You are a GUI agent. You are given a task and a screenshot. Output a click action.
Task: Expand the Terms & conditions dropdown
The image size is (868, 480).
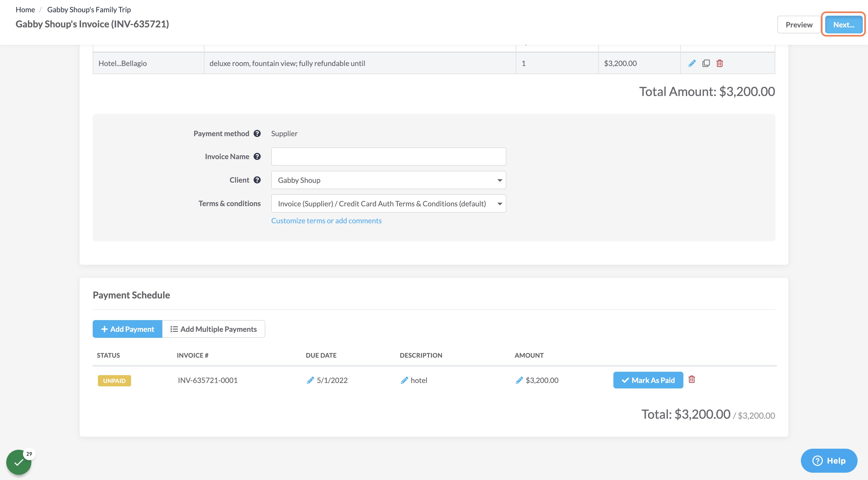[x=389, y=204]
